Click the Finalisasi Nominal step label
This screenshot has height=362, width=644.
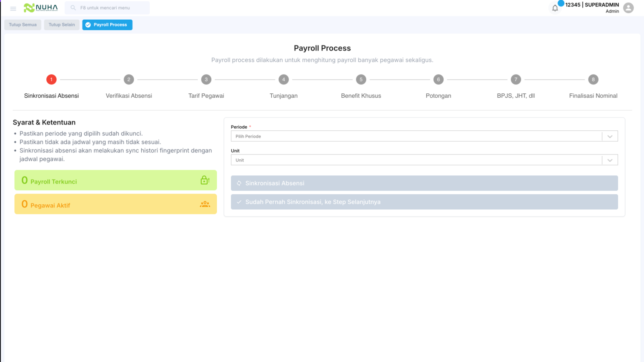pyautogui.click(x=593, y=96)
